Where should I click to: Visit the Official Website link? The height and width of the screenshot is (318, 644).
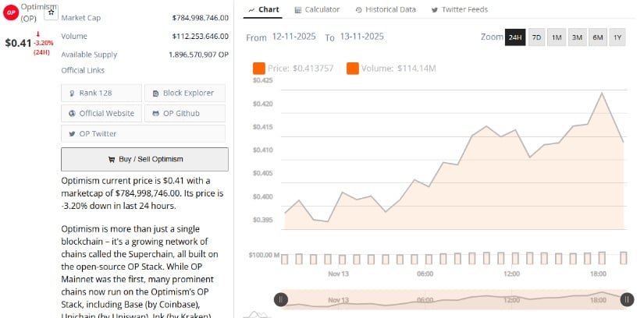click(x=101, y=113)
